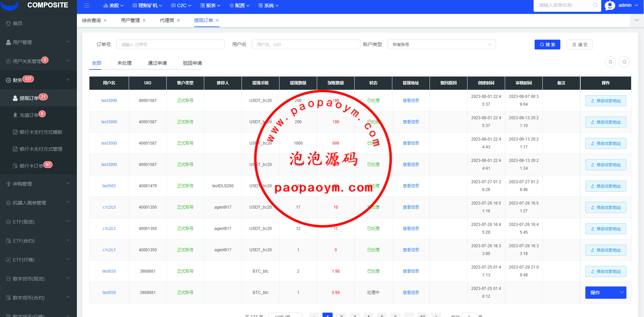The width and height of the screenshot is (644, 317).
Task: Click the 充值订单 icon in sidebar
Action: tap(15, 115)
